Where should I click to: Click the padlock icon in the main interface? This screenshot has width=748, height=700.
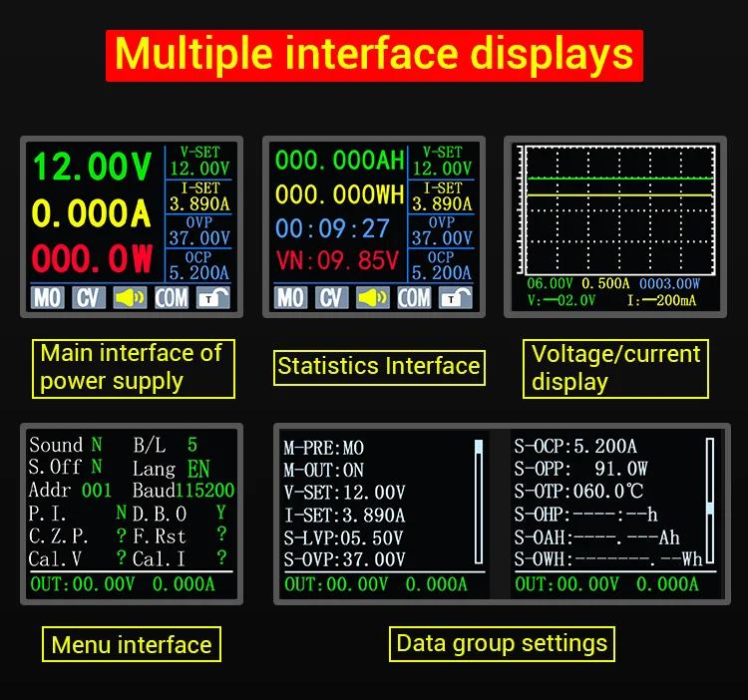pos(213,297)
